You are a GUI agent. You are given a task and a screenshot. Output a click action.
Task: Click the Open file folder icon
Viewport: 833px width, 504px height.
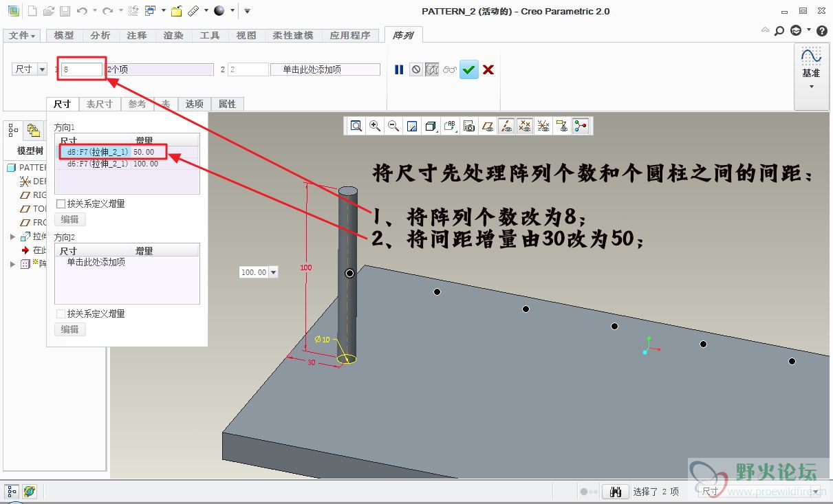pyautogui.click(x=49, y=11)
